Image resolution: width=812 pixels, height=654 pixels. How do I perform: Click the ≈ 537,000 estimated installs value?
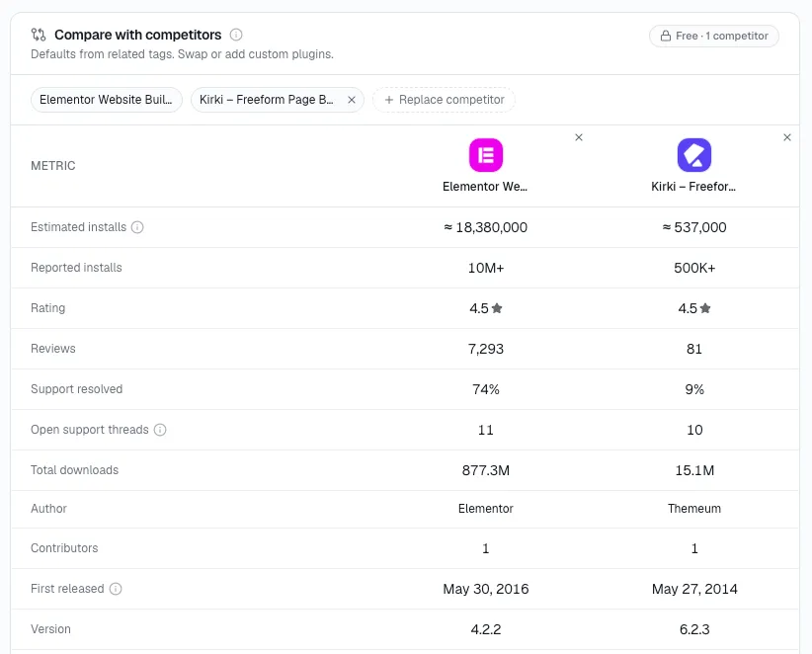tap(694, 227)
